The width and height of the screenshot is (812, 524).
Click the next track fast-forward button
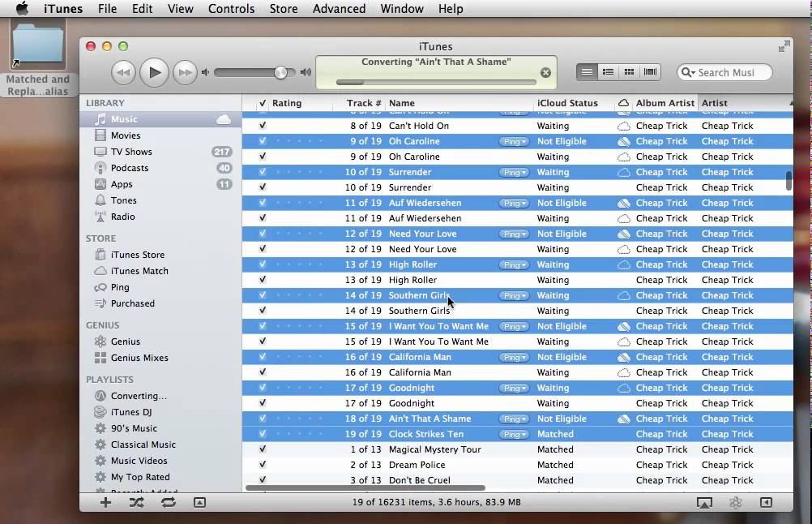coord(185,72)
